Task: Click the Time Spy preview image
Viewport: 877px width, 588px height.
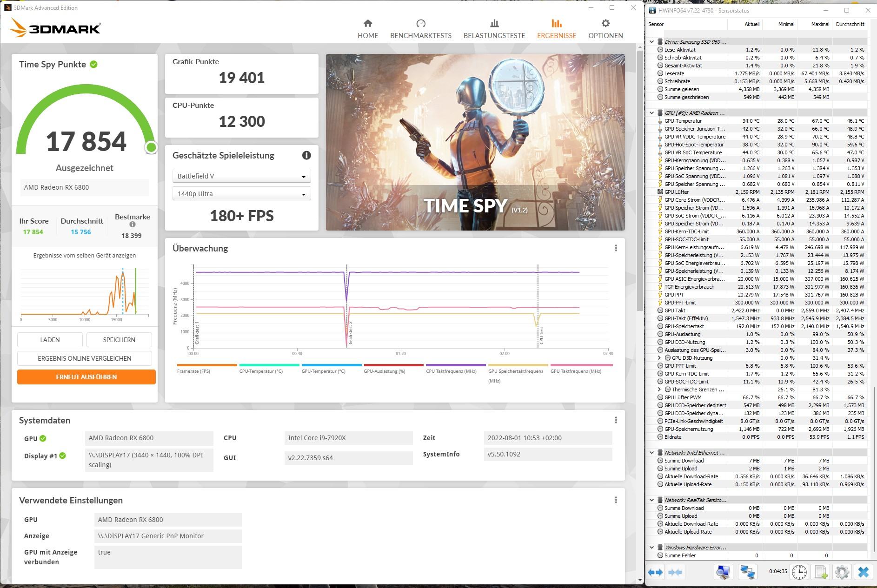Action: tap(475, 142)
